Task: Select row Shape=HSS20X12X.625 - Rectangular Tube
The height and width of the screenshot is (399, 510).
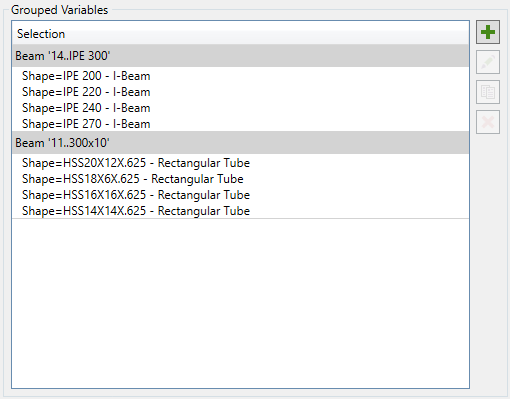Action: [240, 163]
